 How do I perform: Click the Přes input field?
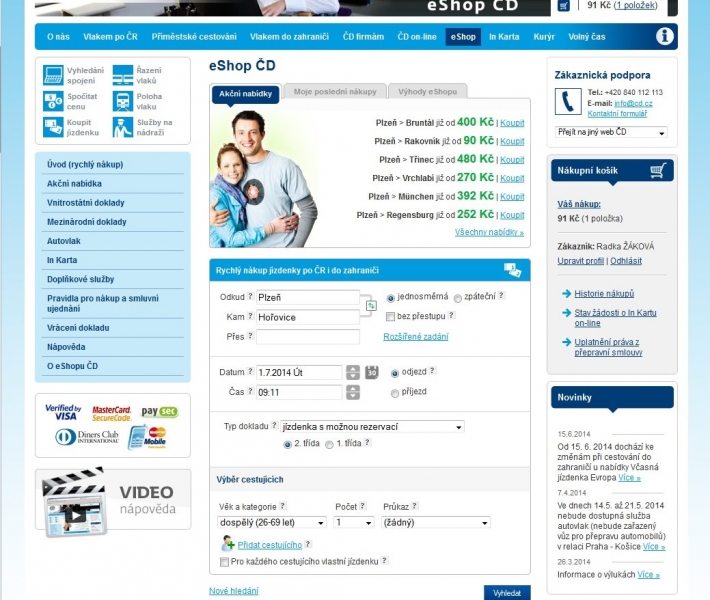pos(308,337)
